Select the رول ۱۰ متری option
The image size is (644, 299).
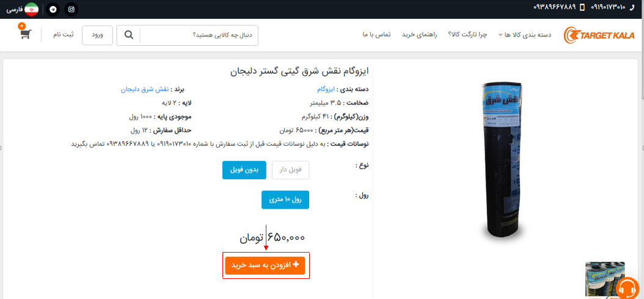click(x=285, y=200)
